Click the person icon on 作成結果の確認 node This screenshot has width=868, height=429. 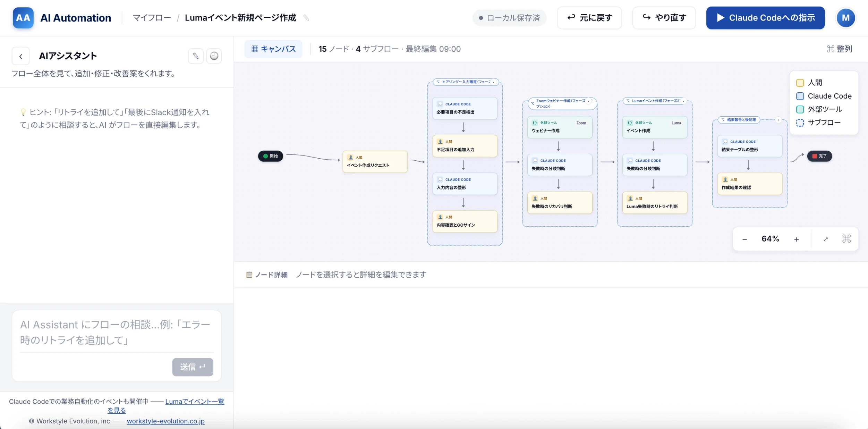(725, 179)
